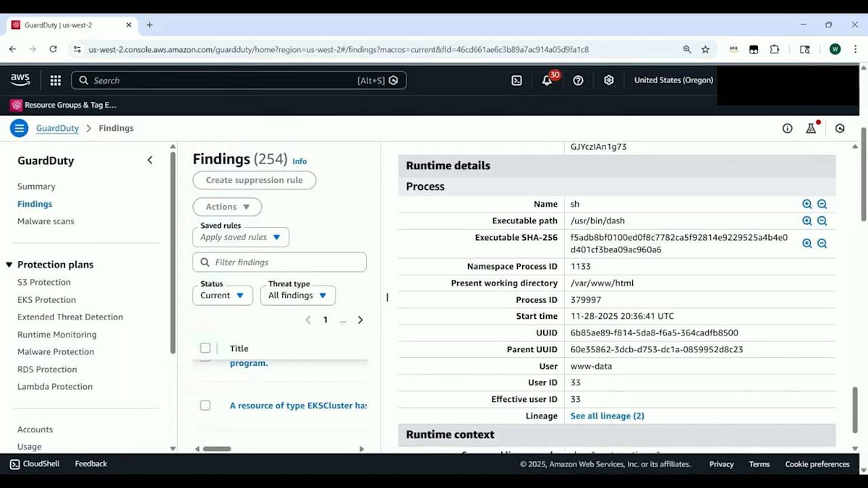Open the AWS help question-mark icon
The image size is (868, 488).
pos(578,80)
